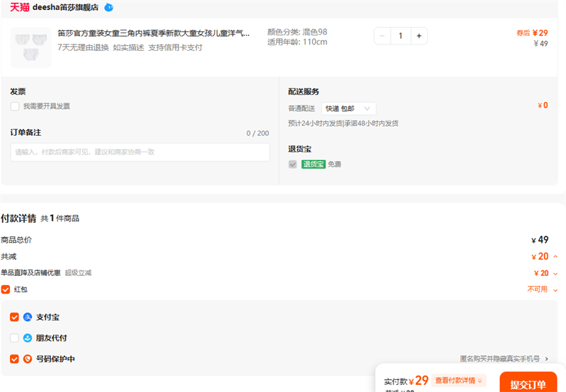Collapse the total discount (共减) chevron
This screenshot has width=566, height=392.
click(x=555, y=257)
